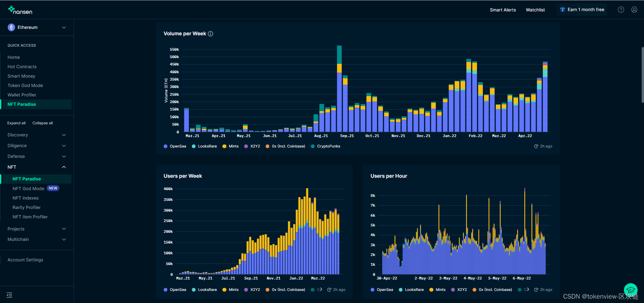
Task: Open Smart Money page
Action: pyautogui.click(x=21, y=76)
